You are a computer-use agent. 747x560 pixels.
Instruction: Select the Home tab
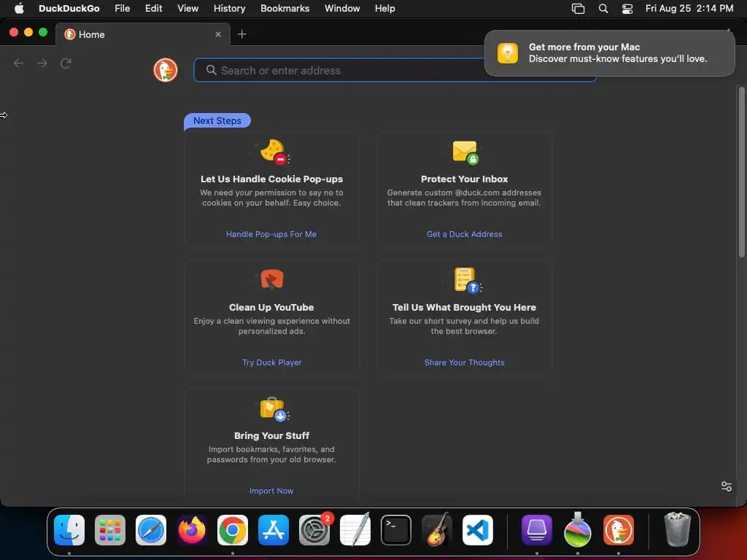(143, 34)
